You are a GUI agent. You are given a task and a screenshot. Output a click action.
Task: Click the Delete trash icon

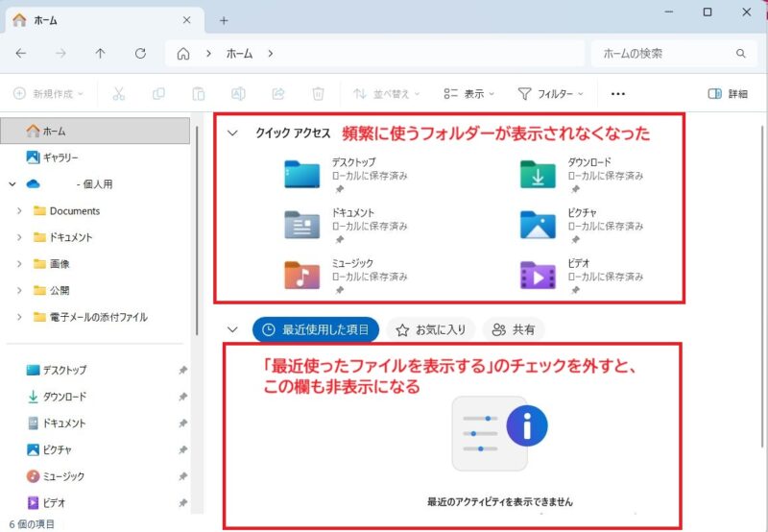pos(318,93)
